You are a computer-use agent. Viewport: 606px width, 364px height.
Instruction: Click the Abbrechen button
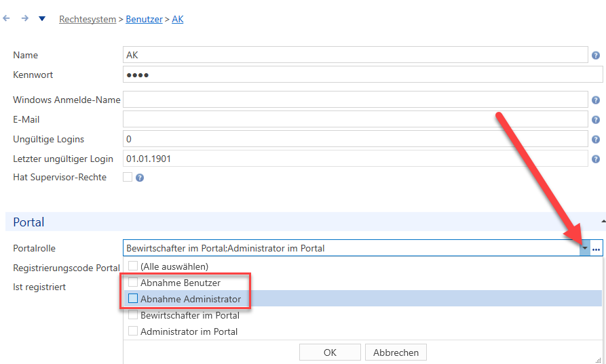coord(396,352)
